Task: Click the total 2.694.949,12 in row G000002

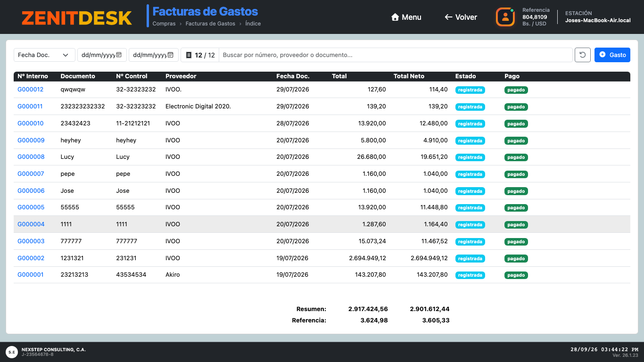Action: pyautogui.click(x=367, y=258)
